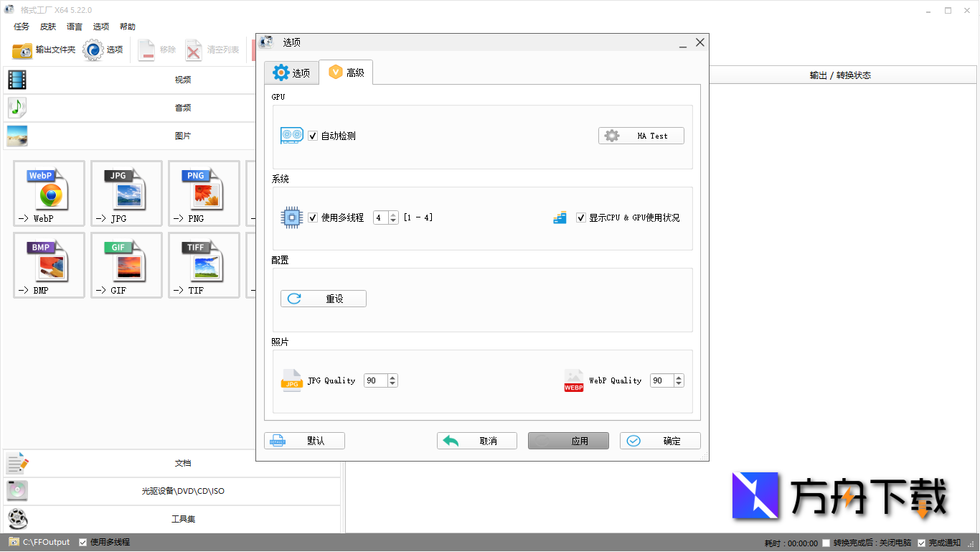The height and width of the screenshot is (552, 980).
Task: Select the JPG conversion icon
Action: [126, 193]
